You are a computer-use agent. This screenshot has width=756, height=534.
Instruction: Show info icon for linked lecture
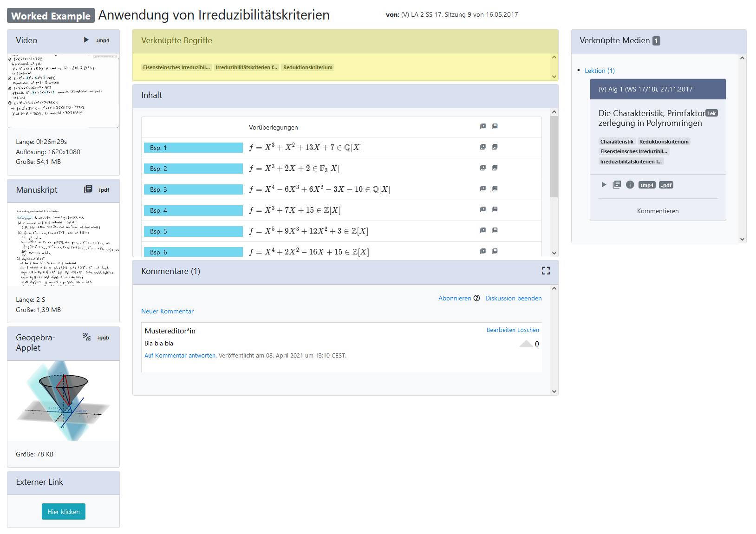(630, 185)
